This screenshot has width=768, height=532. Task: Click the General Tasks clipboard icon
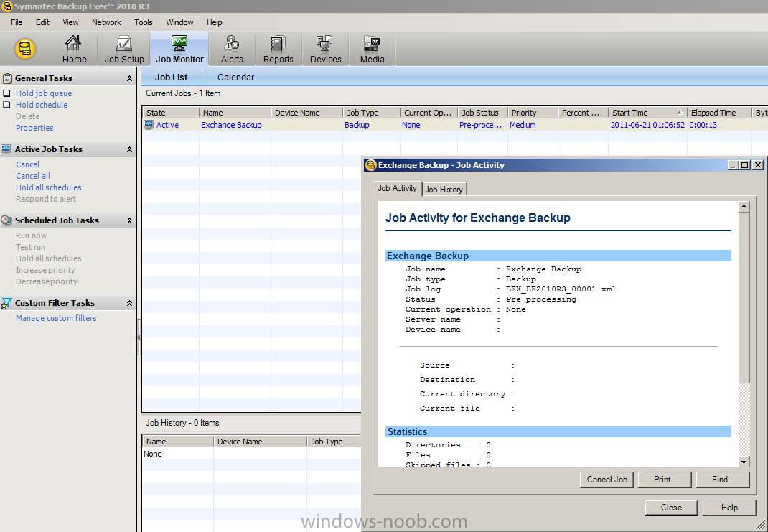[7, 78]
